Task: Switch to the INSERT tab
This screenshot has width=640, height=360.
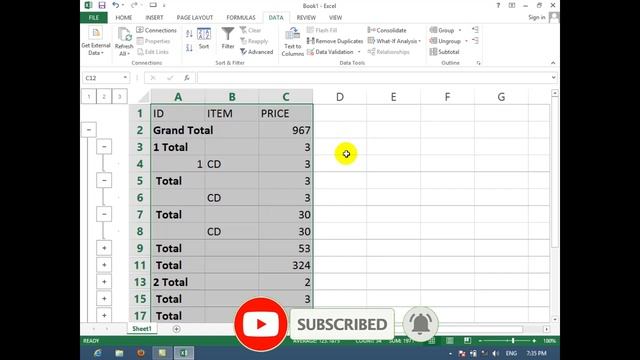Action: point(154,18)
